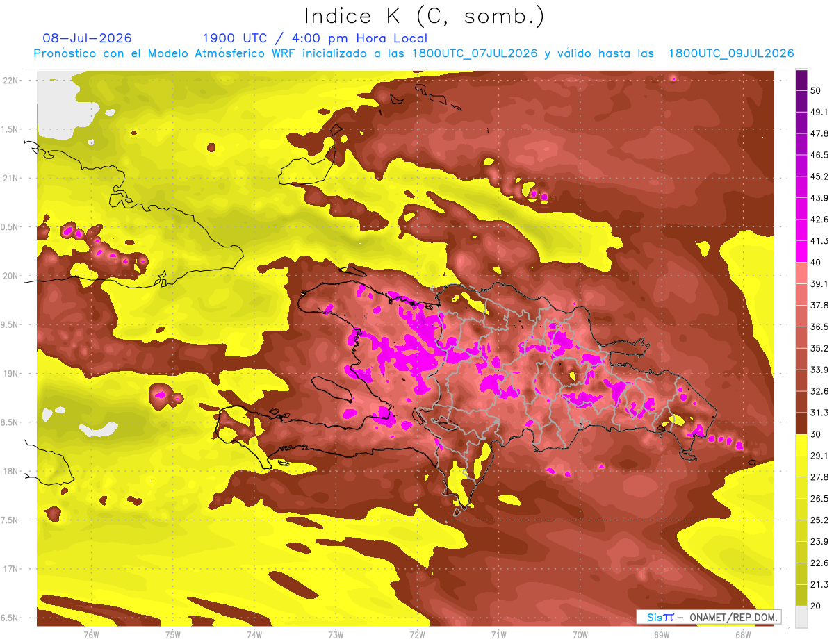The width and height of the screenshot is (834, 644).
Task: Click the "70W" longitude label
Action: click(580, 635)
